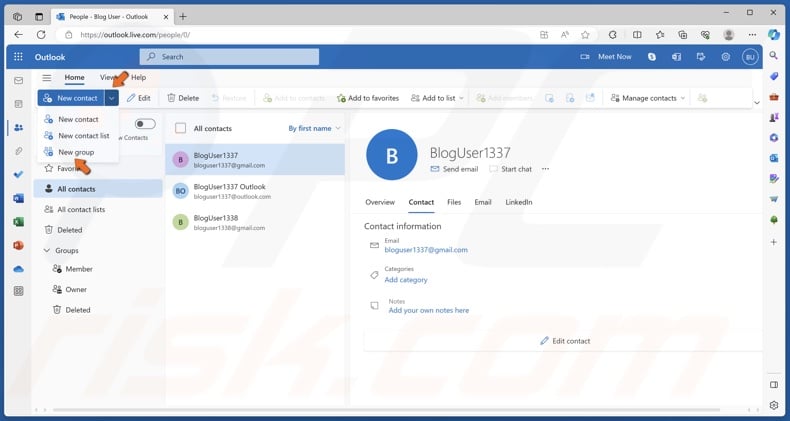Go back with the browser back arrow
This screenshot has width=790, height=421.
coord(19,35)
